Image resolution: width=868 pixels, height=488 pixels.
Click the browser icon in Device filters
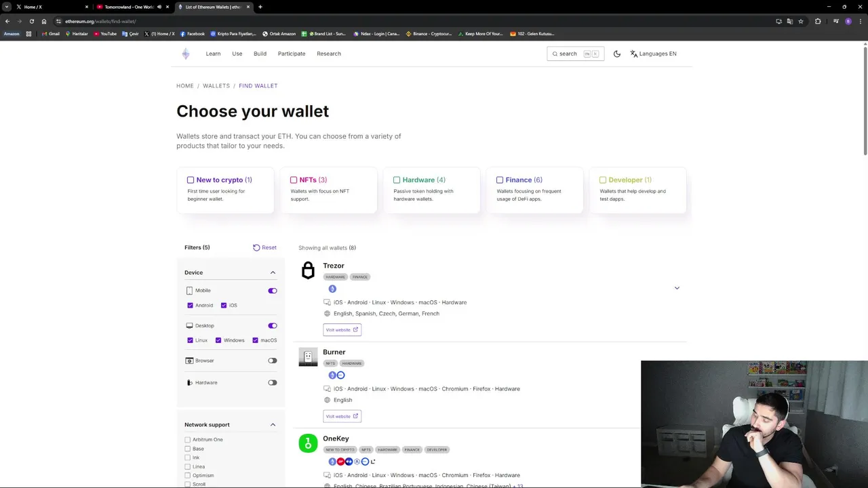pyautogui.click(x=189, y=361)
